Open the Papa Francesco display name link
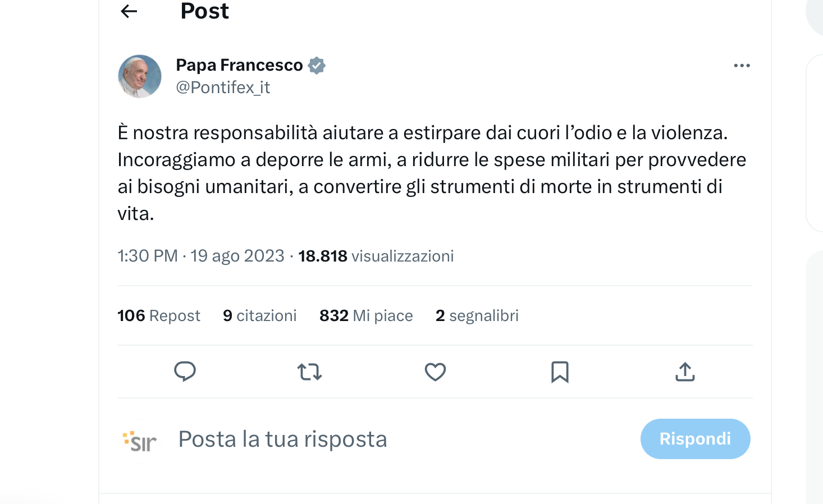 click(239, 66)
